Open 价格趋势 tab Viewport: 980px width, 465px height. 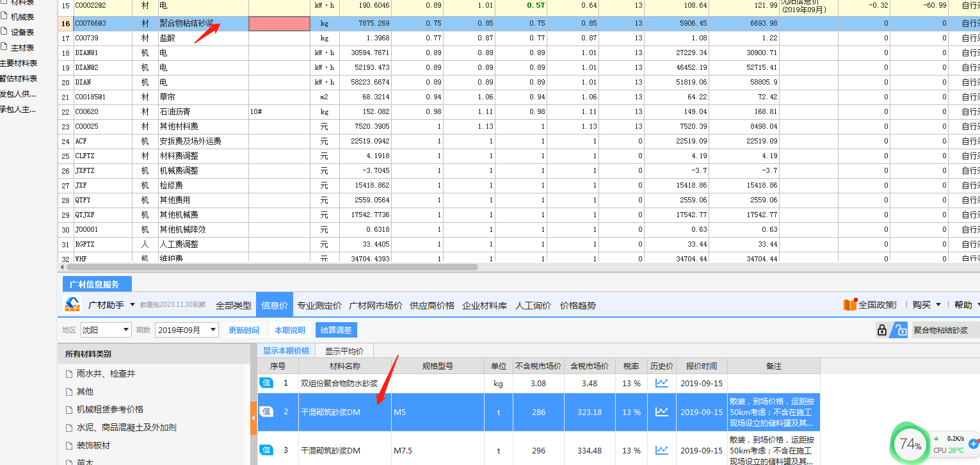pyautogui.click(x=578, y=306)
